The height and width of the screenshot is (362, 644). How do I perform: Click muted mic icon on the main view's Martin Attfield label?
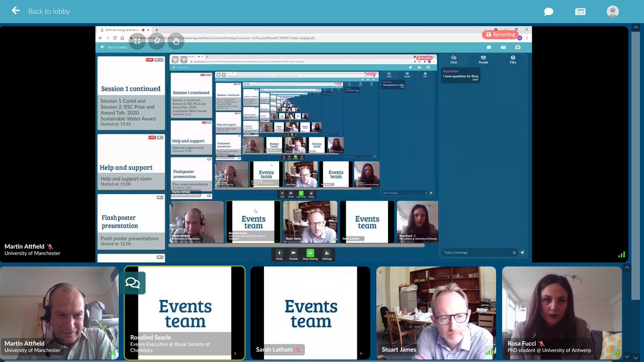click(x=50, y=247)
